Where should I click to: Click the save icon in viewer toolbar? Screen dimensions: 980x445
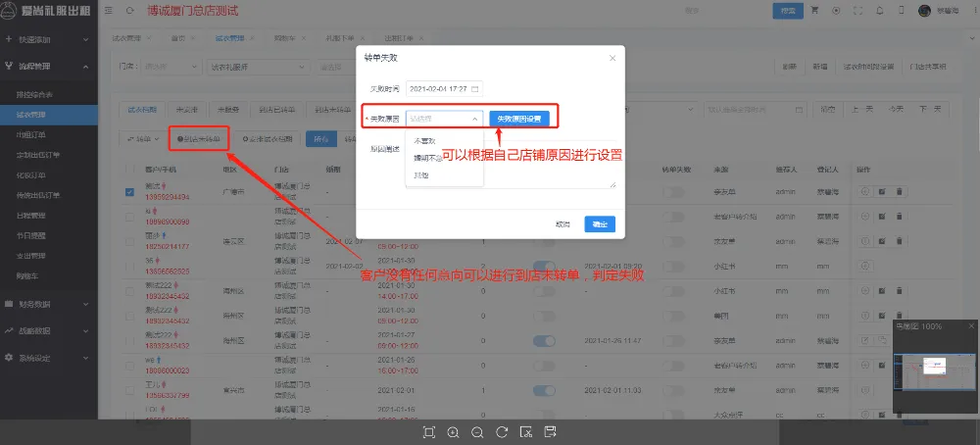[x=550, y=432]
